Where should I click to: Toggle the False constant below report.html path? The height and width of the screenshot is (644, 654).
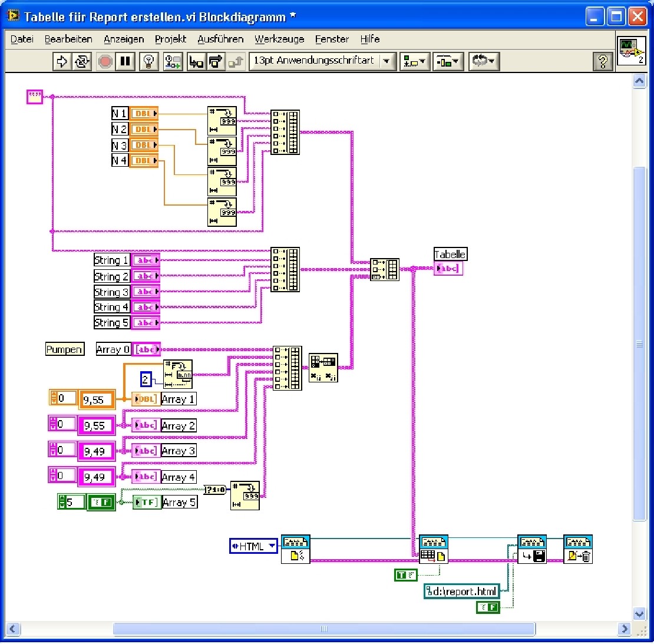click(x=488, y=607)
